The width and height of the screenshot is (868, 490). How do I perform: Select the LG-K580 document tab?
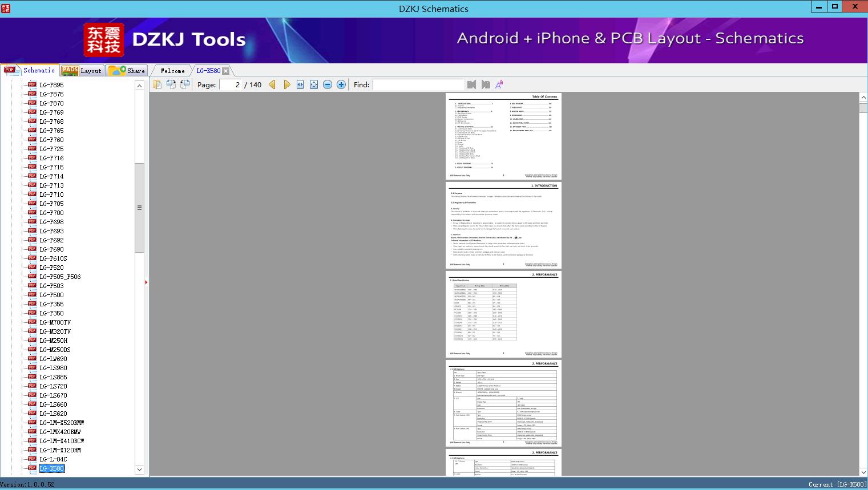[x=208, y=71]
